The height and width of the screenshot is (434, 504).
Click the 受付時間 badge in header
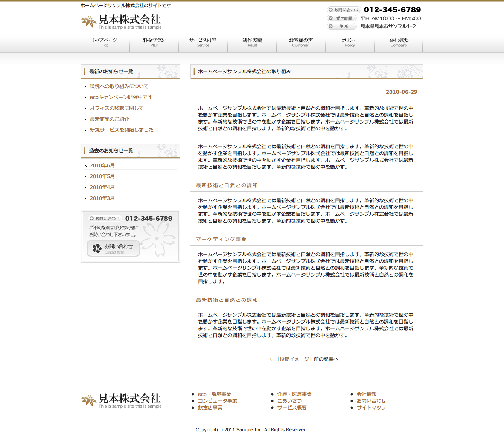[341, 18]
